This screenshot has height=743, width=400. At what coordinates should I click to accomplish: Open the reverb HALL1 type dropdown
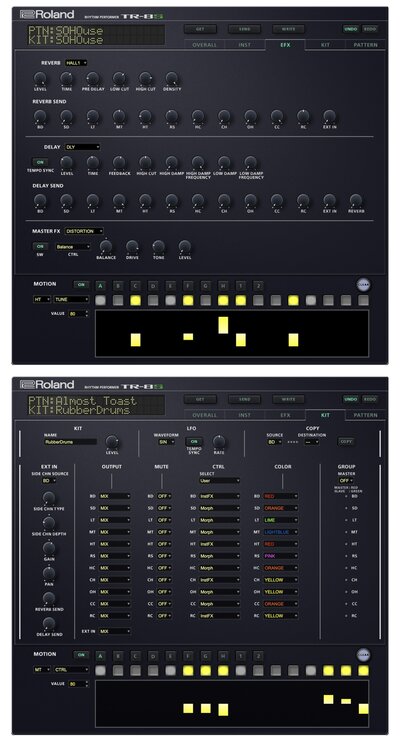point(76,63)
